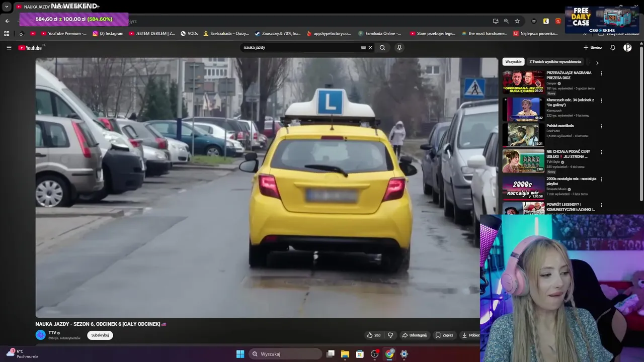Open the VODs bookmark
The width and height of the screenshot is (644, 362).
coord(189,34)
